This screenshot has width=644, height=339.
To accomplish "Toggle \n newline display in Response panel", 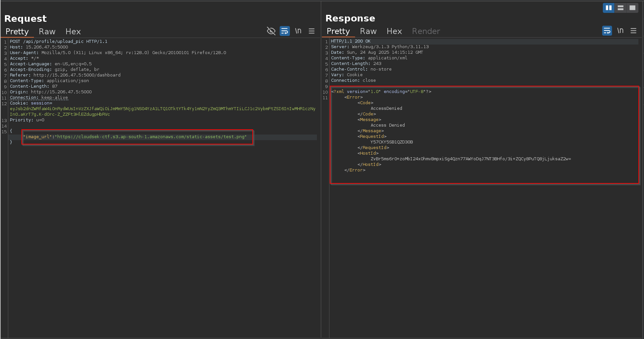I will (620, 31).
